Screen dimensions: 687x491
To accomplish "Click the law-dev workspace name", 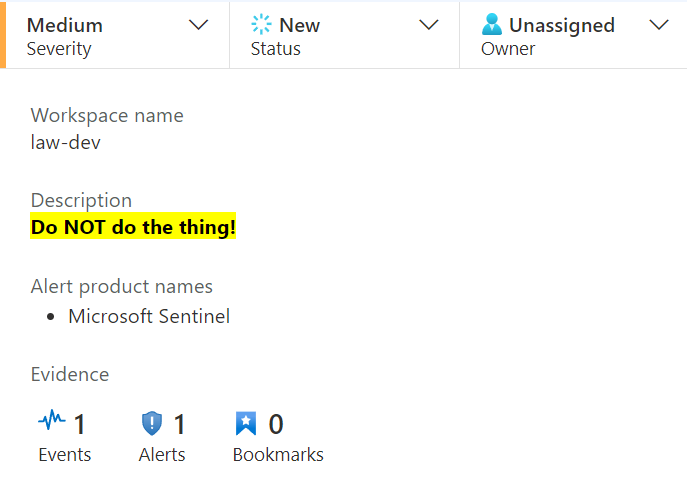I will click(66, 142).
